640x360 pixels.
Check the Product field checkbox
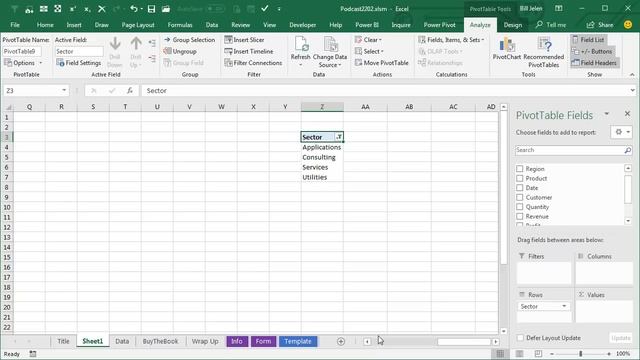(520, 178)
